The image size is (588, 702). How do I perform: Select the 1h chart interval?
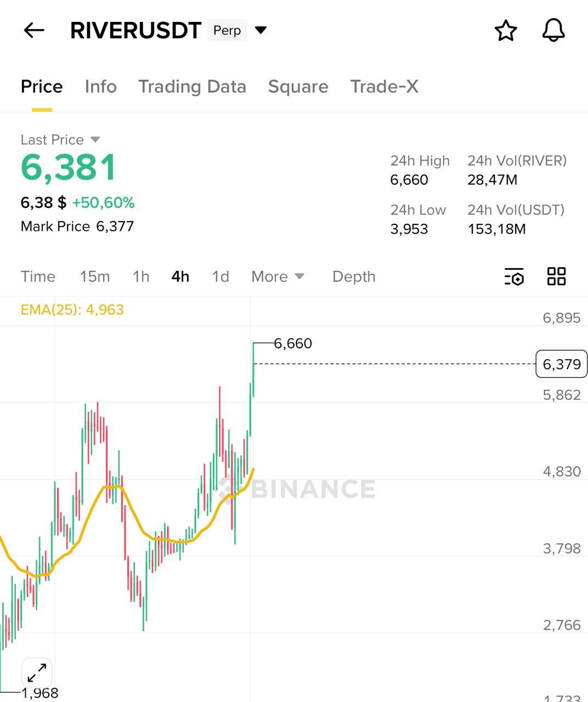pyautogui.click(x=141, y=276)
